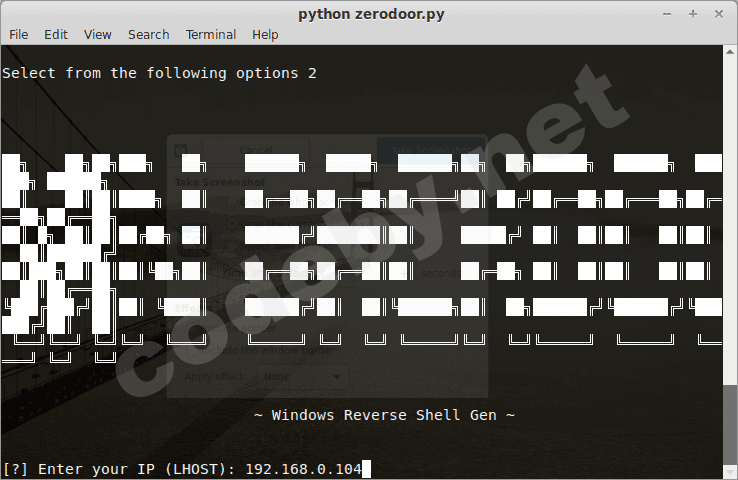Maximize the terminal window with plus button

[693, 14]
